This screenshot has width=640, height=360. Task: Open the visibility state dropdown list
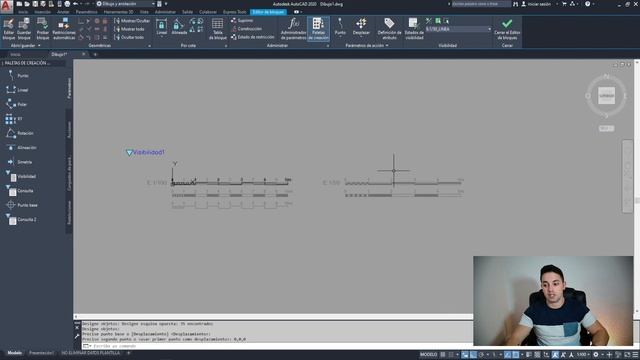489,29
